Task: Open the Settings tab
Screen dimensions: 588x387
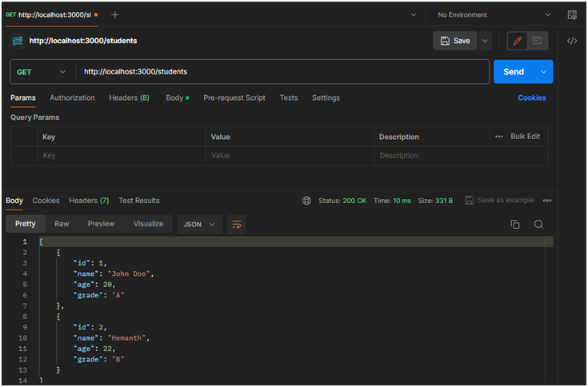Action: point(326,98)
